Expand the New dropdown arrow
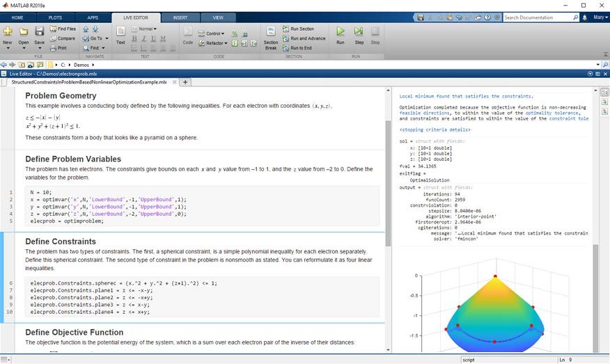This screenshot has width=610, height=364. pyautogui.click(x=8, y=48)
